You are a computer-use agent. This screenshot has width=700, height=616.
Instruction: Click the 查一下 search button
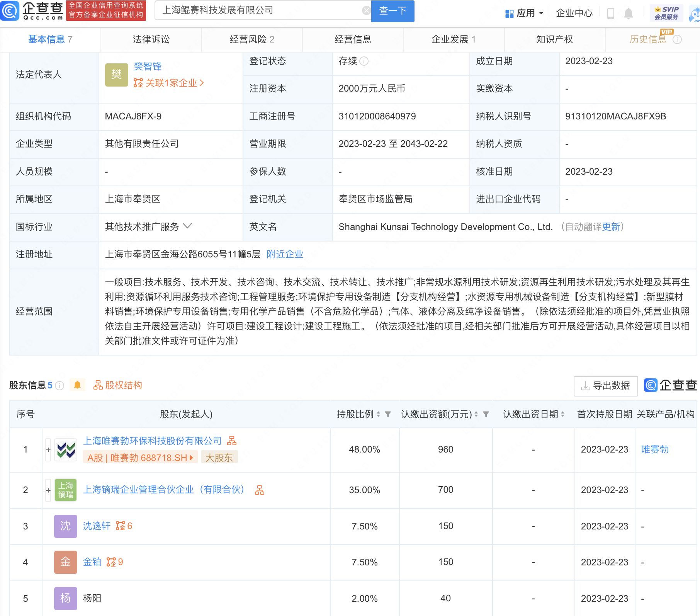(392, 11)
